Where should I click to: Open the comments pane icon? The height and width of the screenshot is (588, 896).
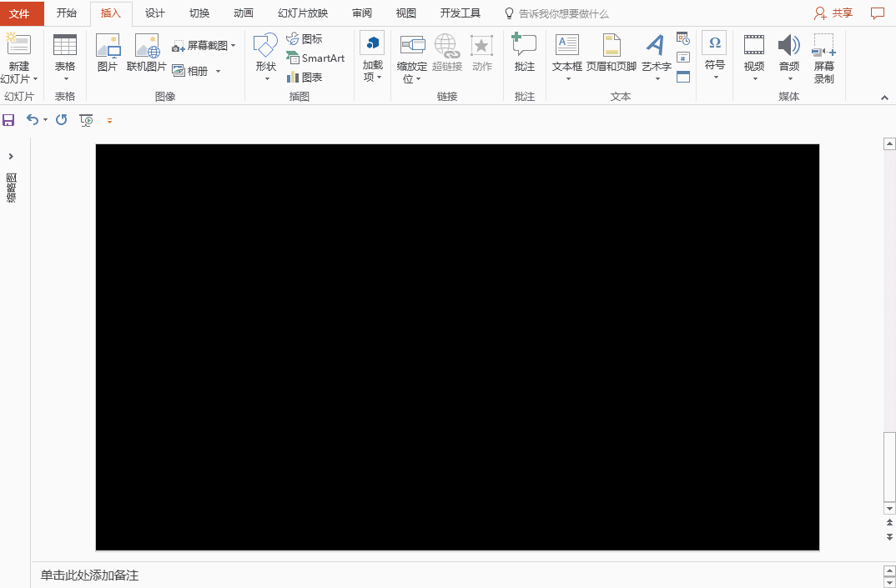click(877, 13)
